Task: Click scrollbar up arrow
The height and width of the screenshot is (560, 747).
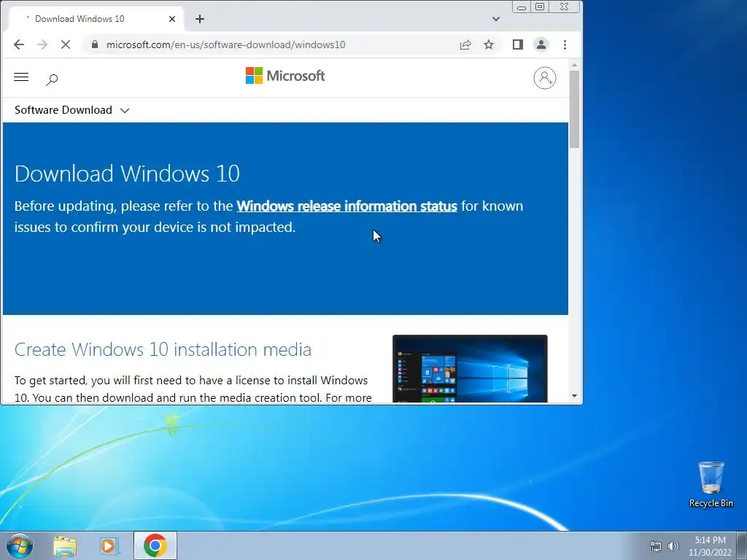Action: click(575, 65)
